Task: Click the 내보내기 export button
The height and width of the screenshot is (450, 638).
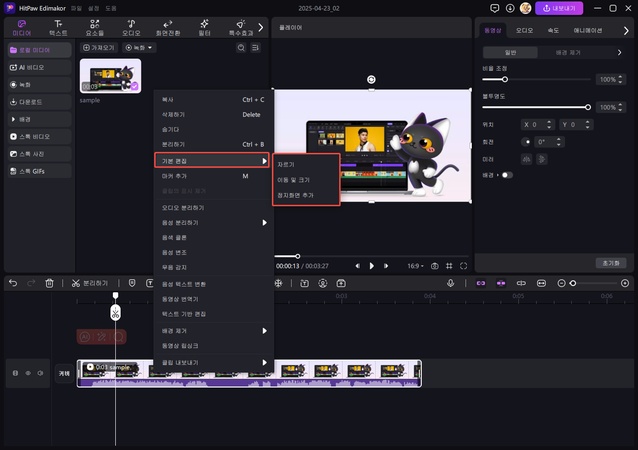Action: click(559, 9)
